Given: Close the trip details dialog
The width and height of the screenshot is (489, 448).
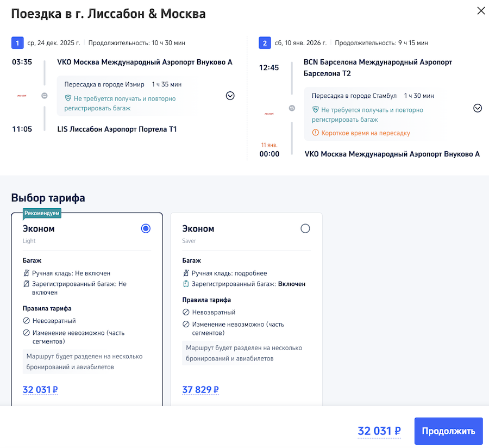Looking at the screenshot, I should pos(481,11).
